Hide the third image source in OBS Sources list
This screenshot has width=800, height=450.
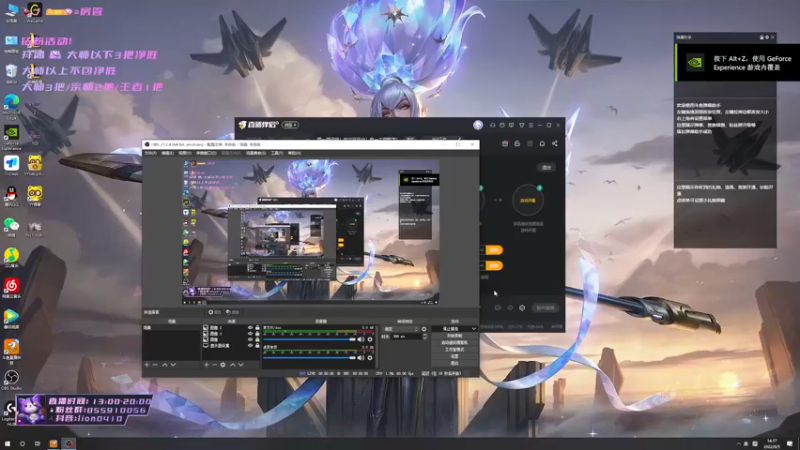(x=250, y=339)
